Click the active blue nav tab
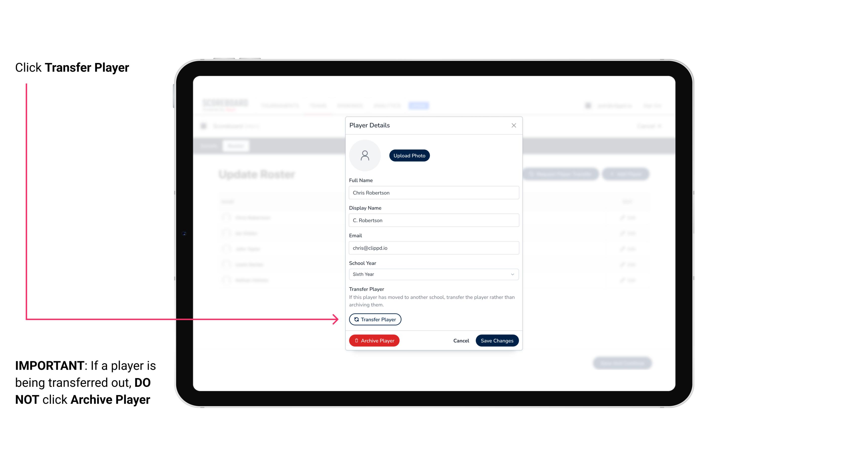 coord(419,105)
